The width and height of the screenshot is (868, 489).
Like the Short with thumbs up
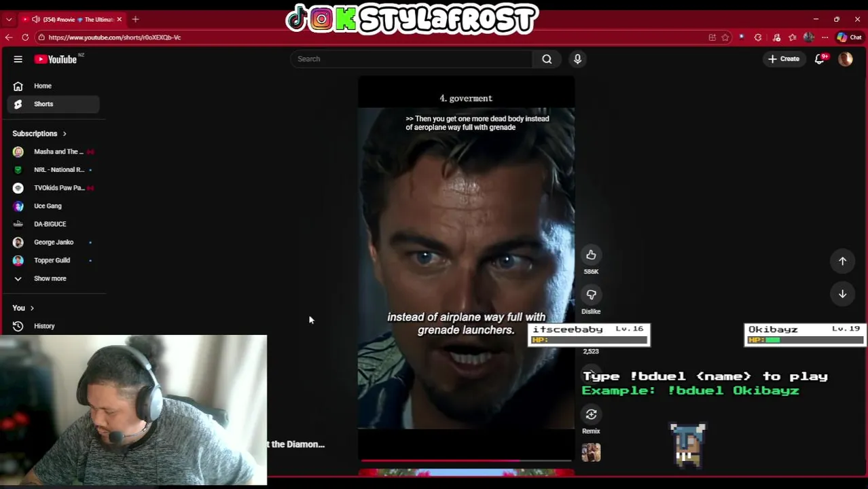[591, 255]
